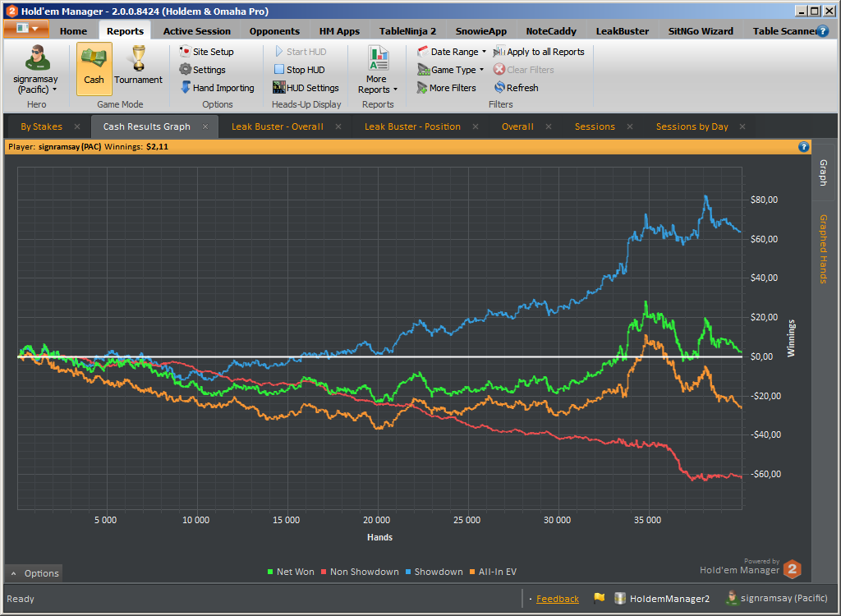Open the NoteCaddy tab
Viewport: 841px width, 616px height.
click(x=551, y=31)
